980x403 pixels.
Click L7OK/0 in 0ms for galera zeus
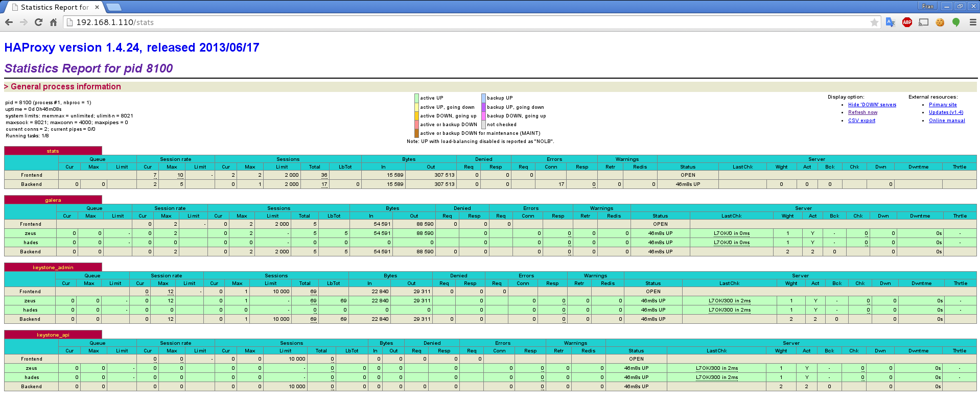tap(732, 233)
